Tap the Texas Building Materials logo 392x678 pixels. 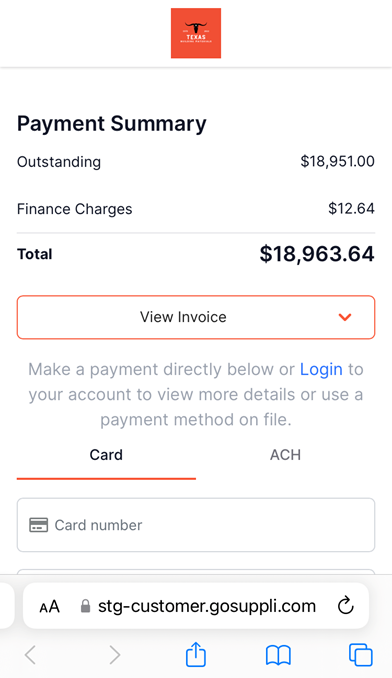coord(196,33)
